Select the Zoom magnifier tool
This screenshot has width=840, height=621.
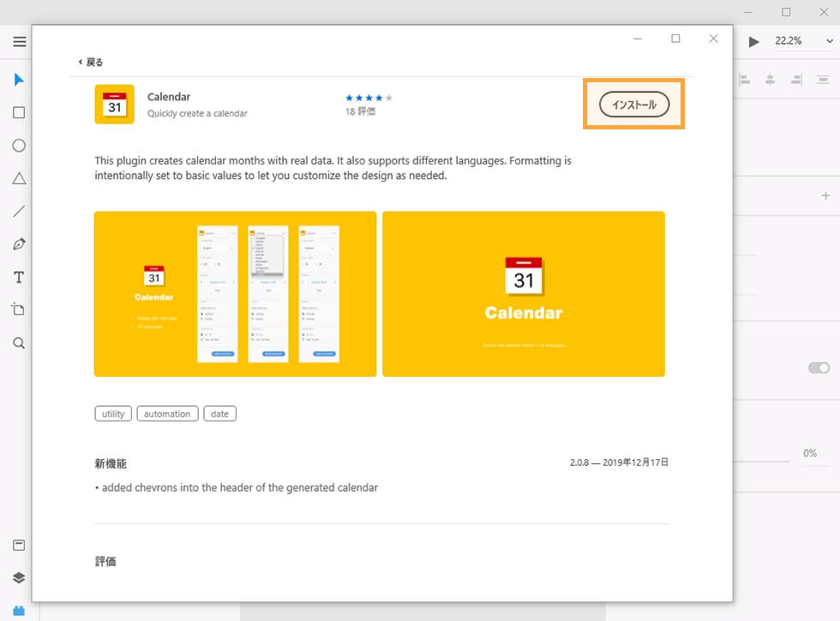pyautogui.click(x=19, y=343)
